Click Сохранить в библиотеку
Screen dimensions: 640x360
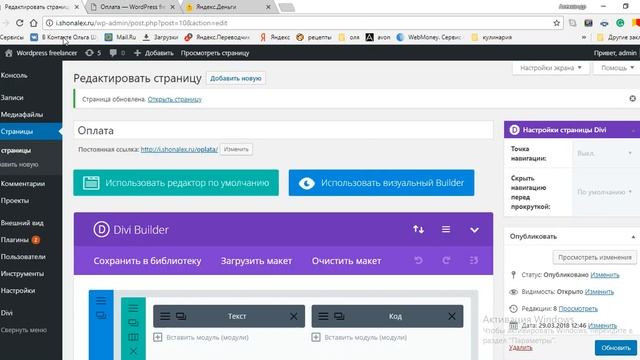point(147,261)
